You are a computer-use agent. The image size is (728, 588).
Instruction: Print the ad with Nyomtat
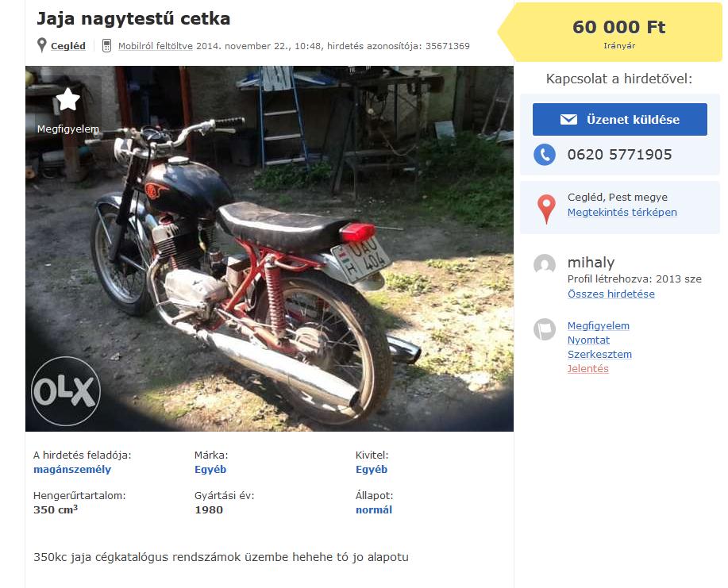(588, 340)
